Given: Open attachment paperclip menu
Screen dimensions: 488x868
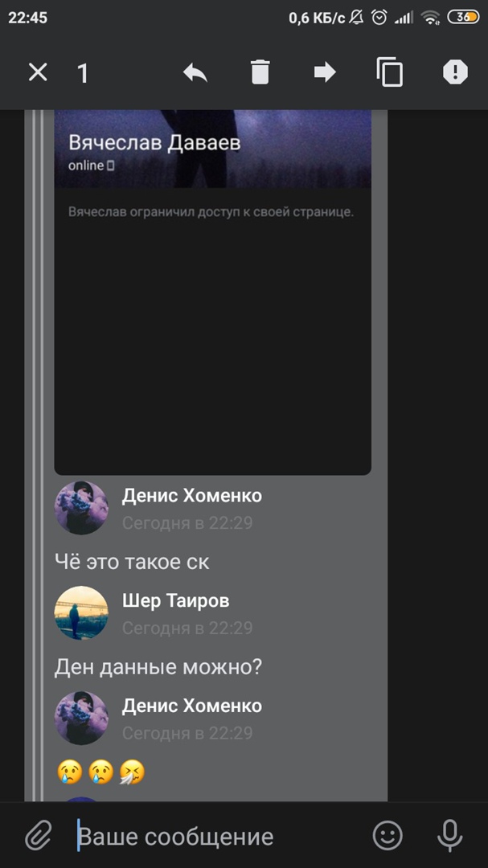Looking at the screenshot, I should [x=39, y=835].
